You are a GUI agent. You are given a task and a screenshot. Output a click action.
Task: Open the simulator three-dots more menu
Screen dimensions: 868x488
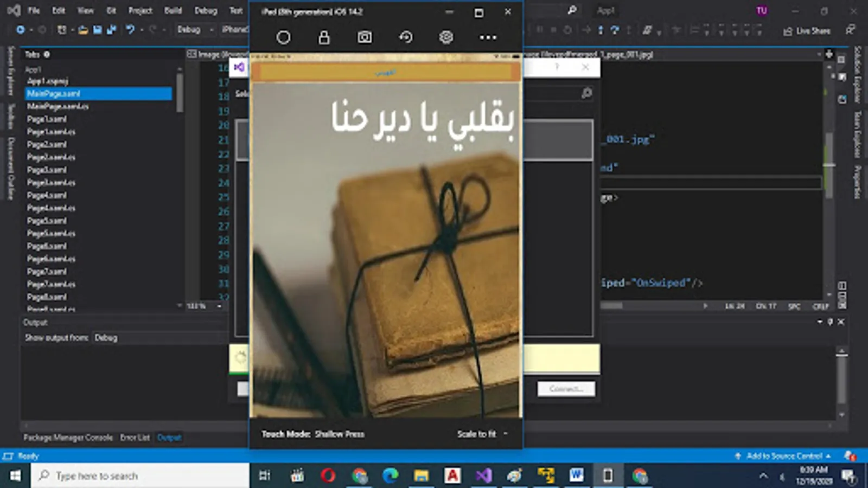pyautogui.click(x=487, y=37)
